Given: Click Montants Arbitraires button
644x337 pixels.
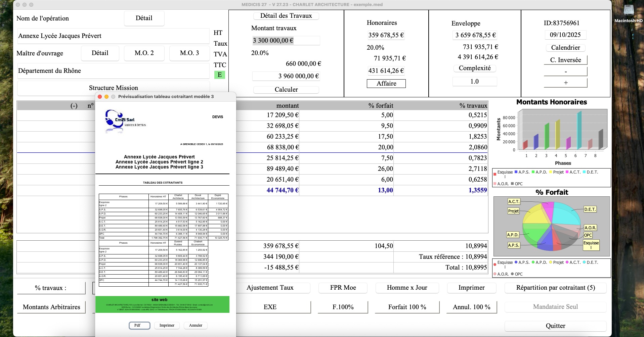Looking at the screenshot, I should click(51, 307).
